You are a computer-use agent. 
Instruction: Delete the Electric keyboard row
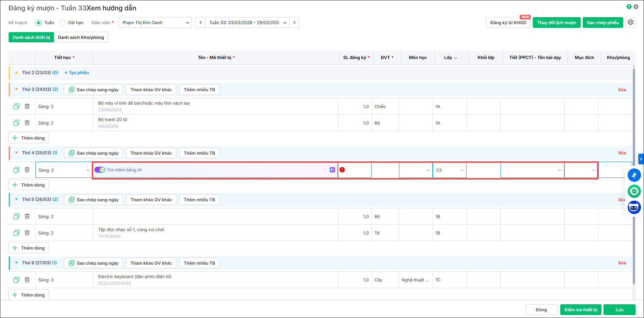pos(27,280)
